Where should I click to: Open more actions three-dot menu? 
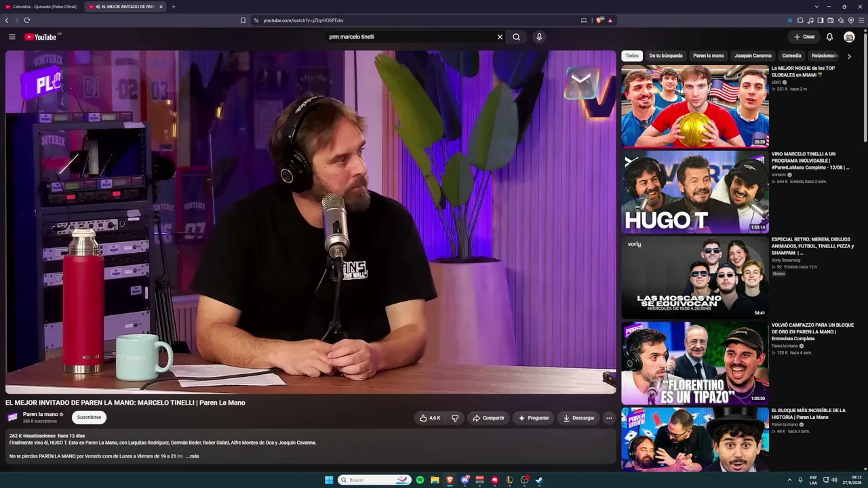(609, 418)
